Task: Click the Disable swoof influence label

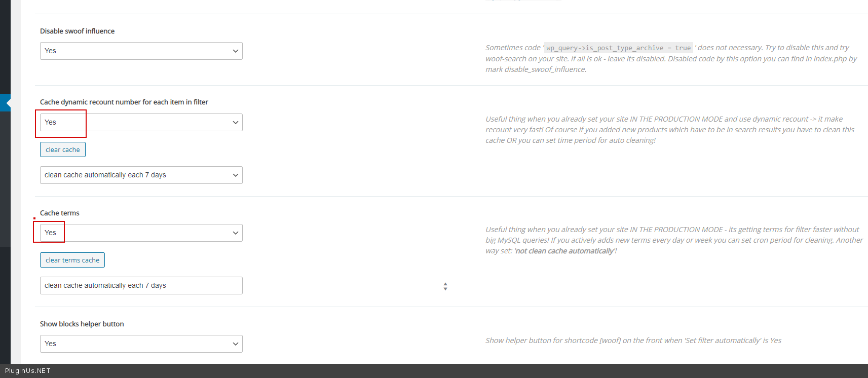Action: [78, 31]
